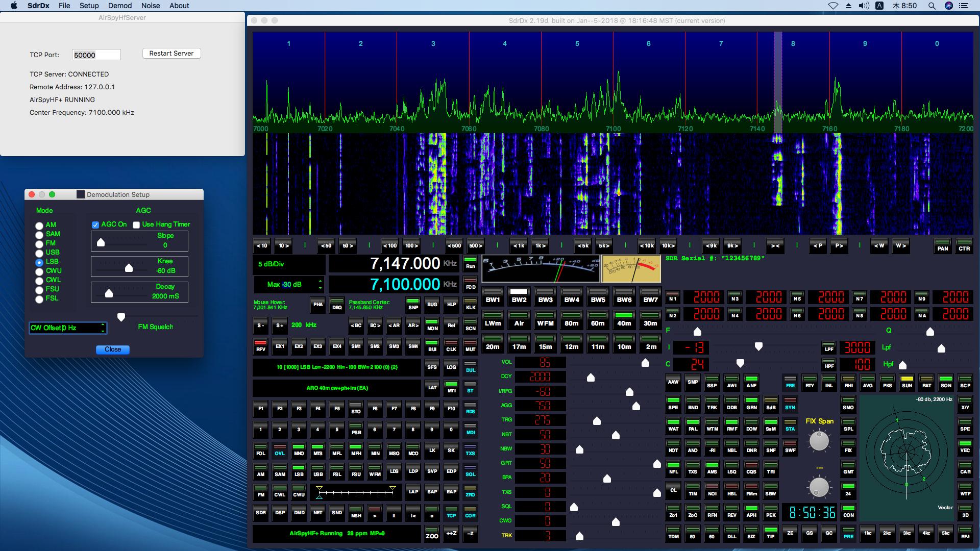Image resolution: width=980 pixels, height=551 pixels.
Task: Click the '++Z' zoom-in button
Action: coord(451,534)
